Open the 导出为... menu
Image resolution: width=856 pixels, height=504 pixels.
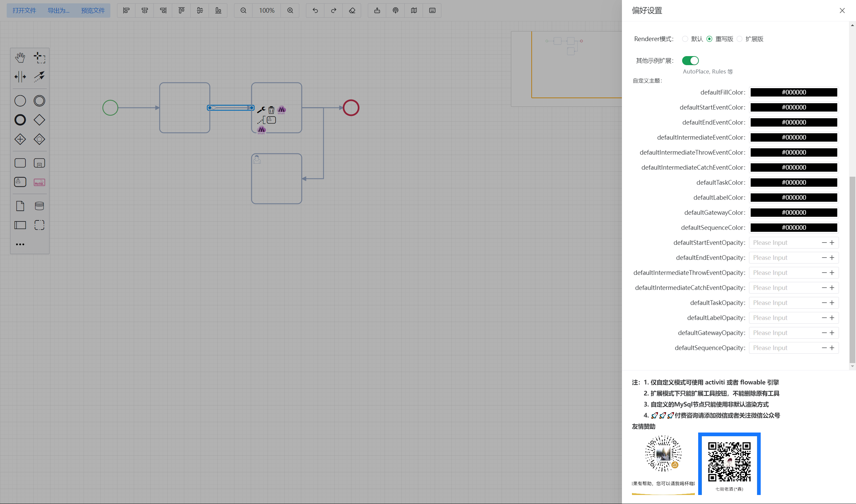pos(59,11)
